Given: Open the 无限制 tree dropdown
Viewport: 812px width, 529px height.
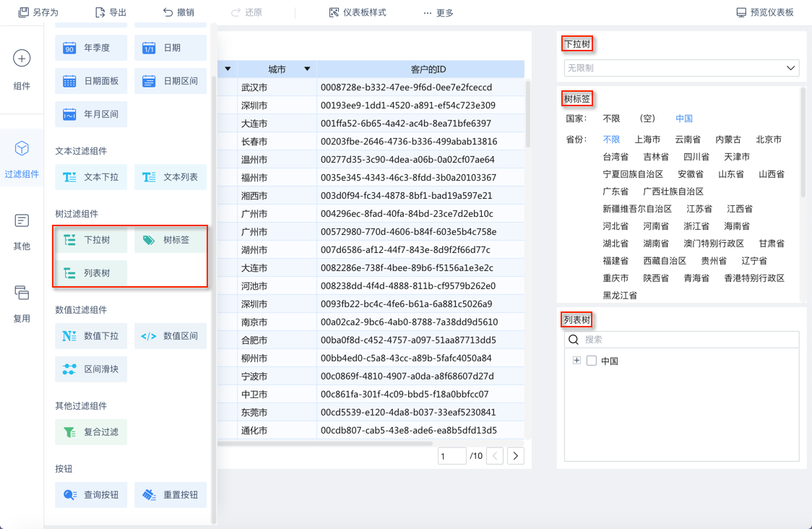Looking at the screenshot, I should (681, 68).
